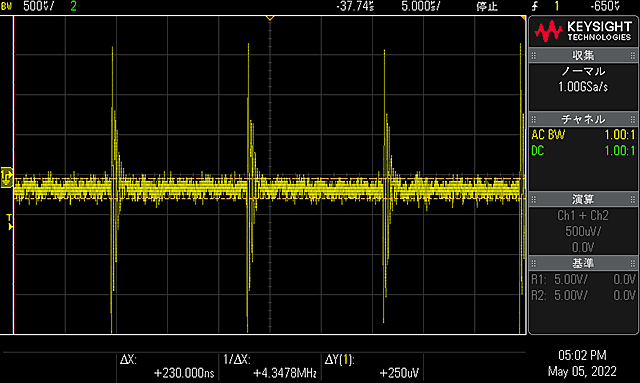Viewport: 640px width, 383px height.
Task: Click the grip dots left of 基準 header
Action: [533, 263]
